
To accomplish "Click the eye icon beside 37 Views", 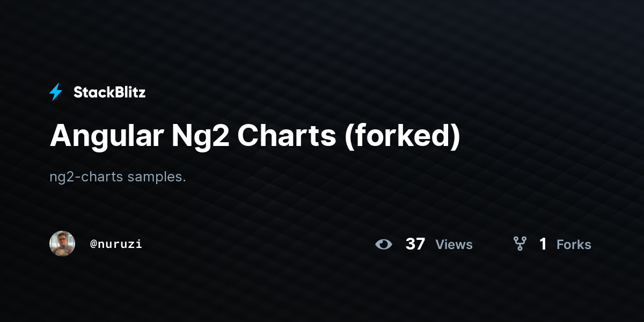I will (384, 244).
